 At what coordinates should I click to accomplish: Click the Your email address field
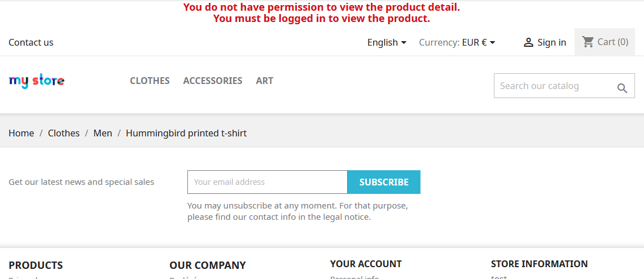tap(267, 182)
